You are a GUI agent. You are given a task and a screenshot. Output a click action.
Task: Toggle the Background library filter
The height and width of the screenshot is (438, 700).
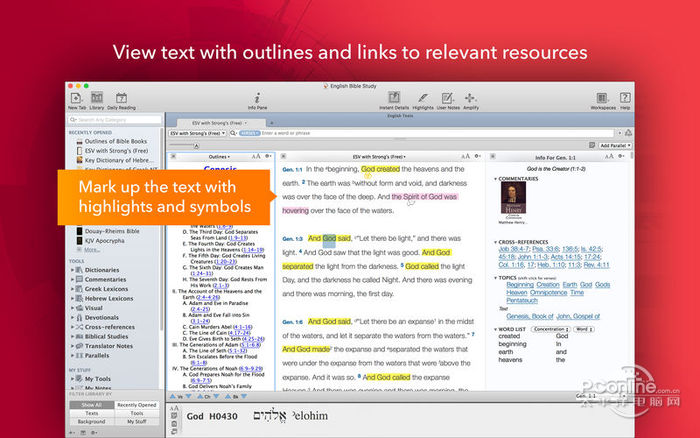[x=91, y=421]
